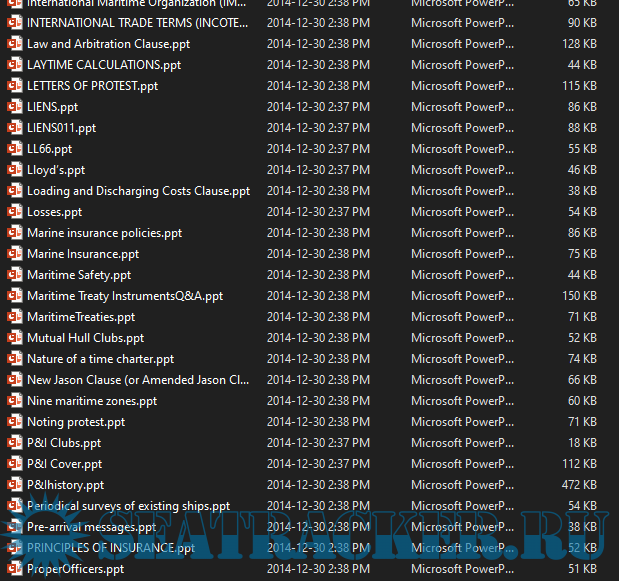Click the icon beside Maritime Safety.ppt
619x581 pixels.
tap(14, 275)
